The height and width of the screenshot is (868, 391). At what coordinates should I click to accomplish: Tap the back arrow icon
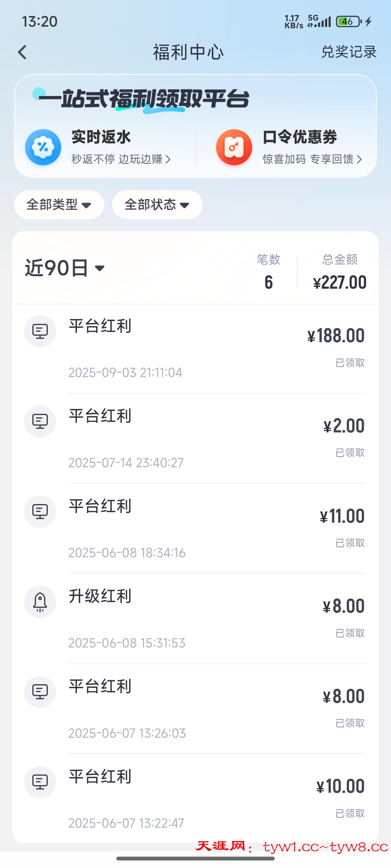[22, 52]
